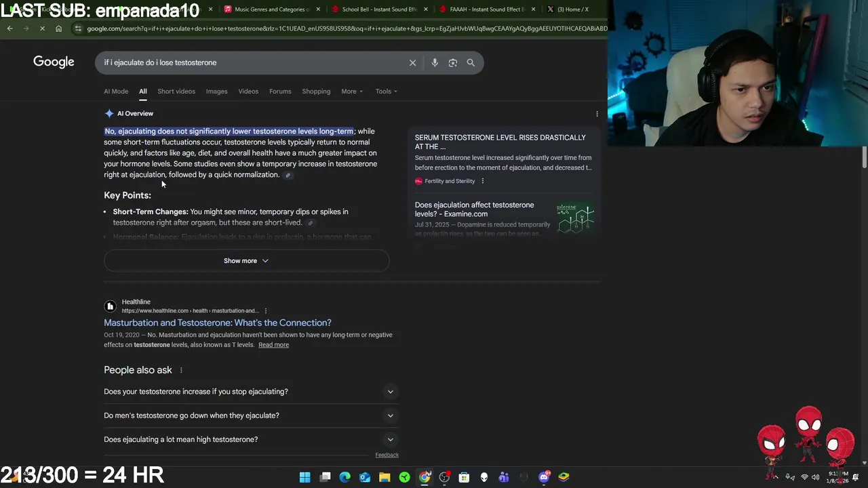Open People also ask options menu

181,370
